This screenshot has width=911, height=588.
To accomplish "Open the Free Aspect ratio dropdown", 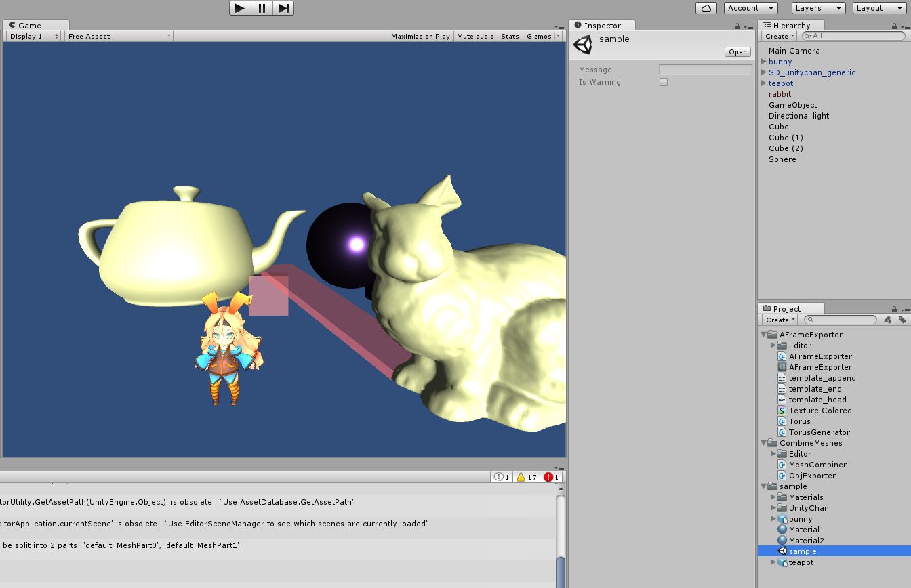I will 119,36.
